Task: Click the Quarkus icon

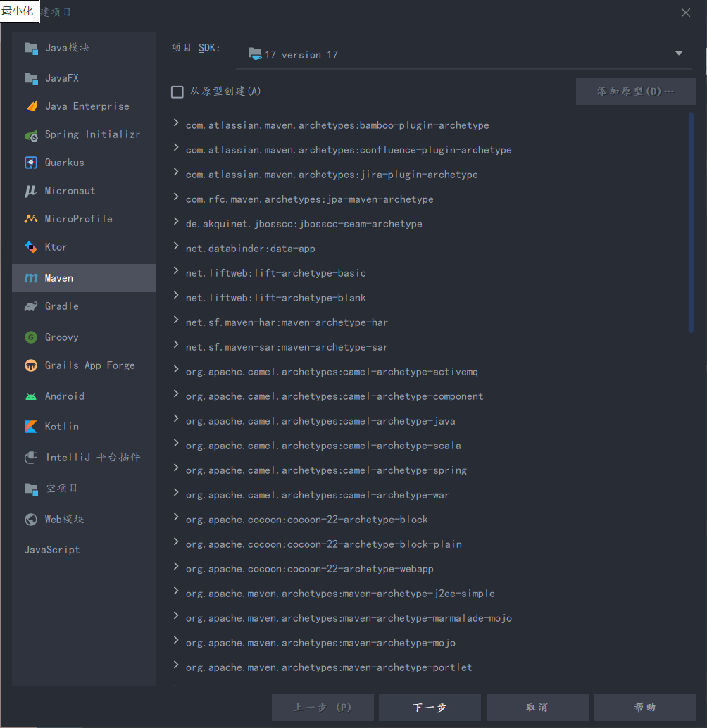Action: (x=31, y=163)
